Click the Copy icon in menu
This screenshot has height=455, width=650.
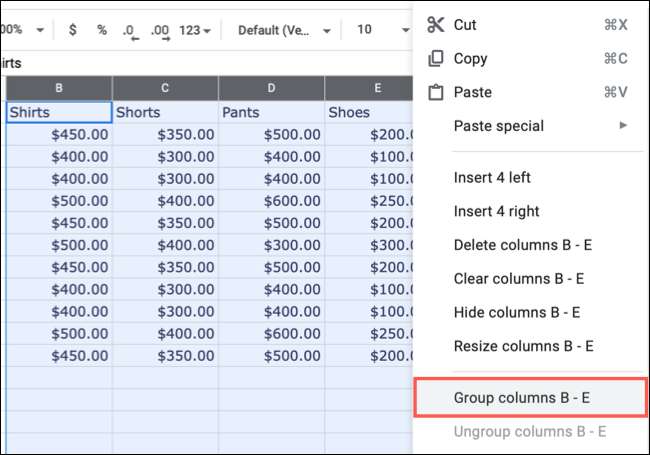tap(435, 58)
